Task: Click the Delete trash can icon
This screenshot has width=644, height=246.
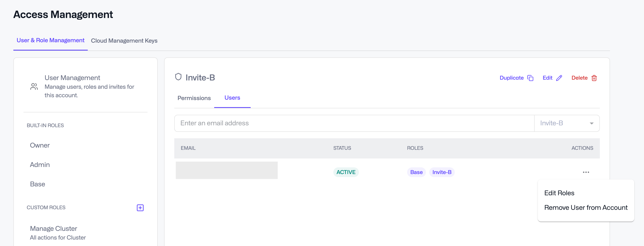Action: click(x=594, y=78)
